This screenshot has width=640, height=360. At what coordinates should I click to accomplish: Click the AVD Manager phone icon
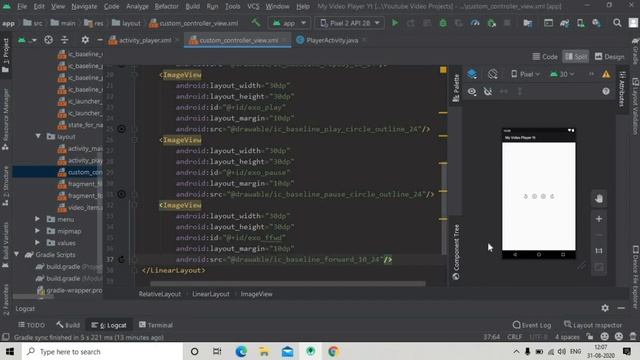[x=580, y=23]
